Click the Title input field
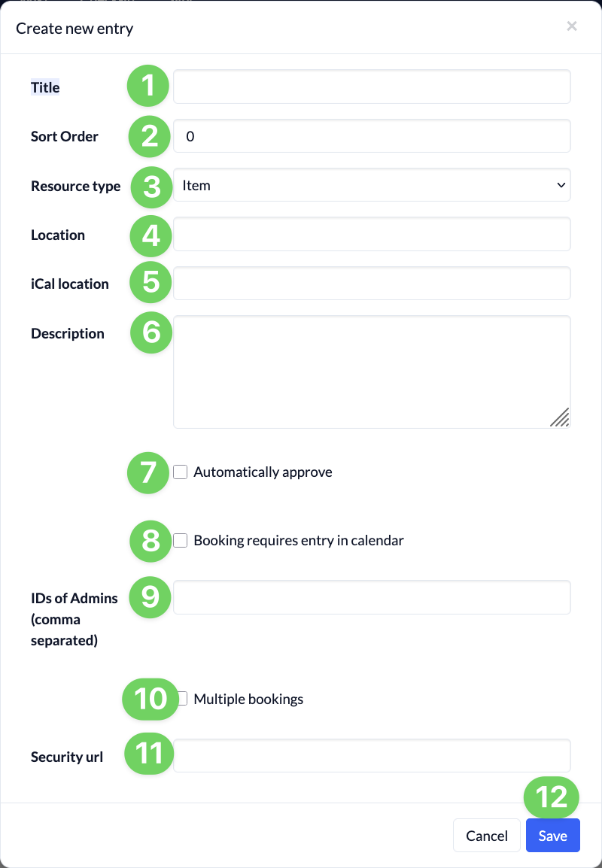Viewport: 602px width, 868px height. (x=372, y=87)
